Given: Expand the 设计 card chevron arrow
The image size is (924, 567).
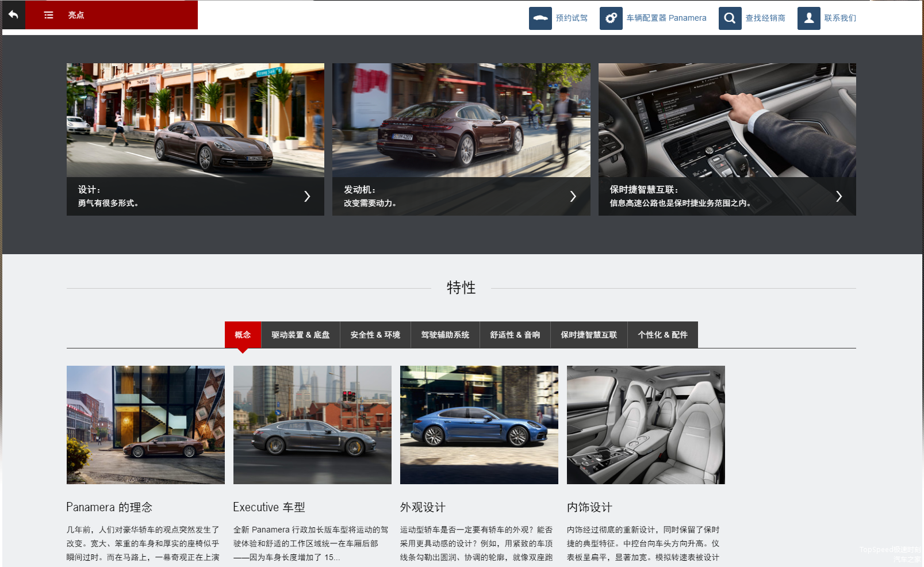Looking at the screenshot, I should point(307,197).
